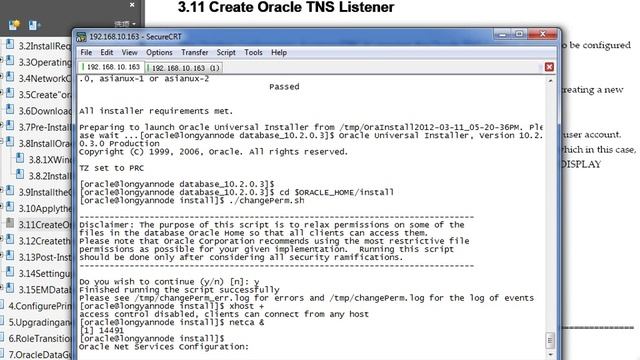The width and height of the screenshot is (640, 360).
Task: Open the Script menu in SecureCRT
Action: [x=226, y=53]
